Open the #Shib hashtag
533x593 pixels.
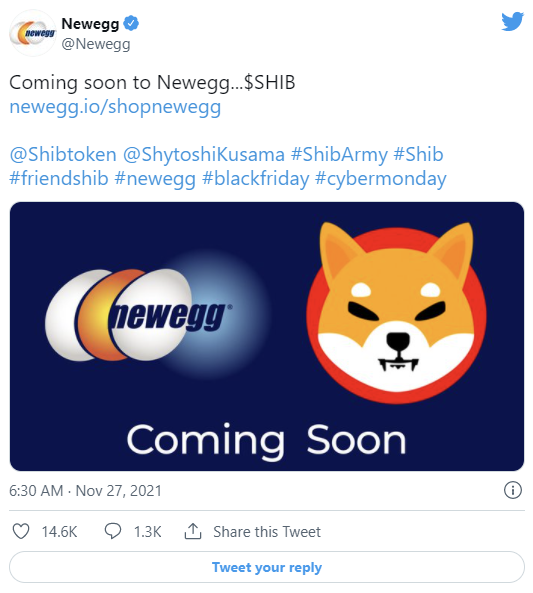pyautogui.click(x=418, y=155)
